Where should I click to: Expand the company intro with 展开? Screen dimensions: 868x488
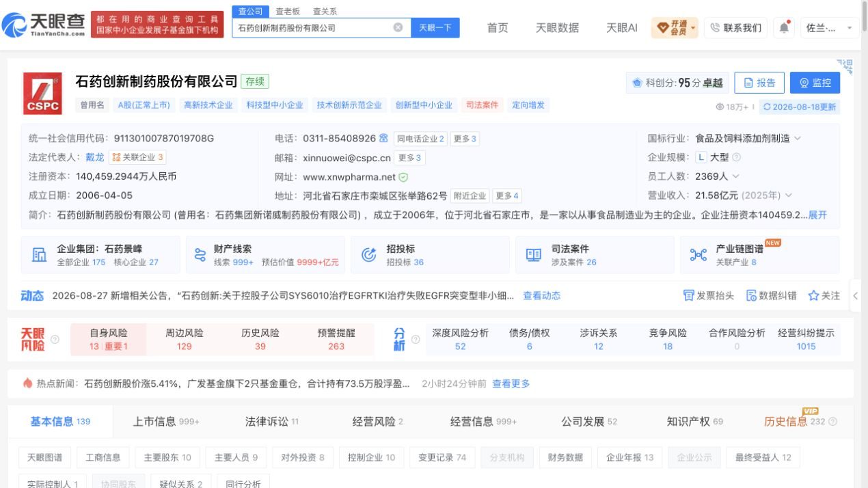(817, 215)
